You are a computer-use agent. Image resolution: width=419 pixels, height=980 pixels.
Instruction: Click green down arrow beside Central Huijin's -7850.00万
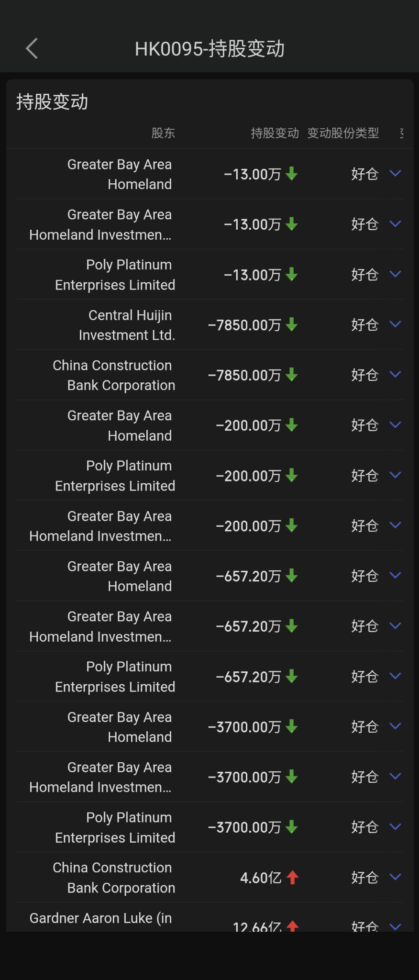[292, 325]
